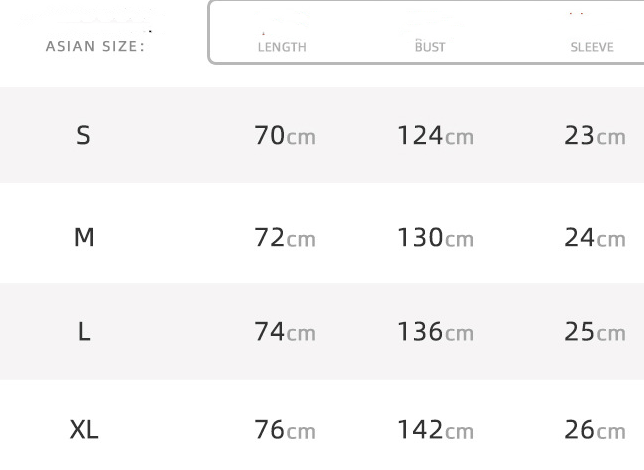644x470 pixels.
Task: Choose the M size row label
Action: pos(84,237)
